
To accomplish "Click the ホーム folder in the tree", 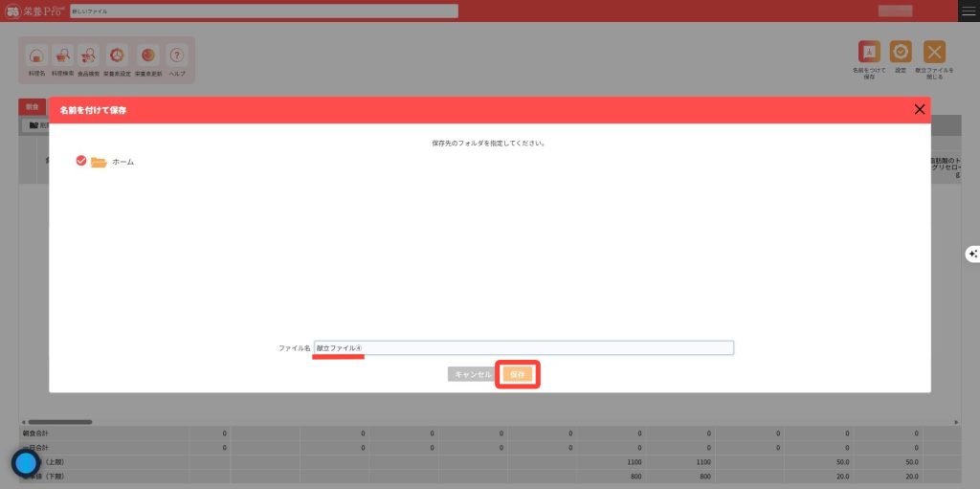I will pyautogui.click(x=122, y=163).
